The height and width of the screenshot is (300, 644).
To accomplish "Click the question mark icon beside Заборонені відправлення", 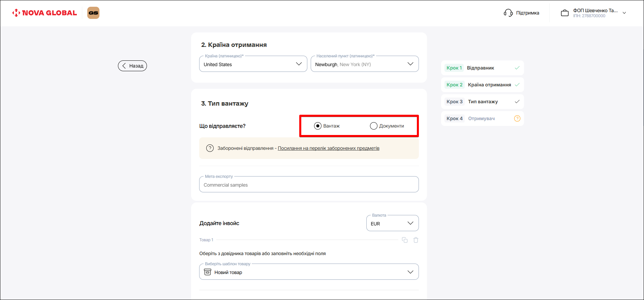I will tap(210, 148).
